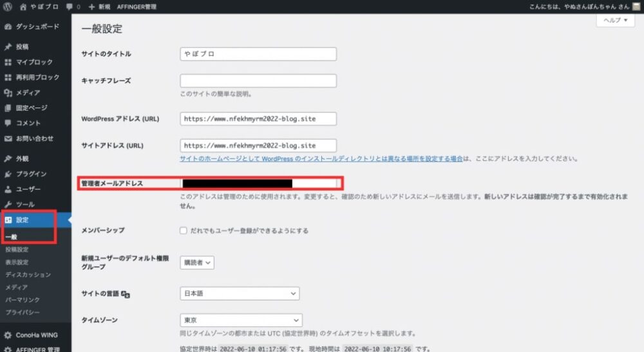
Task: Click the メディア icon in sidebar
Action: pyautogui.click(x=8, y=93)
